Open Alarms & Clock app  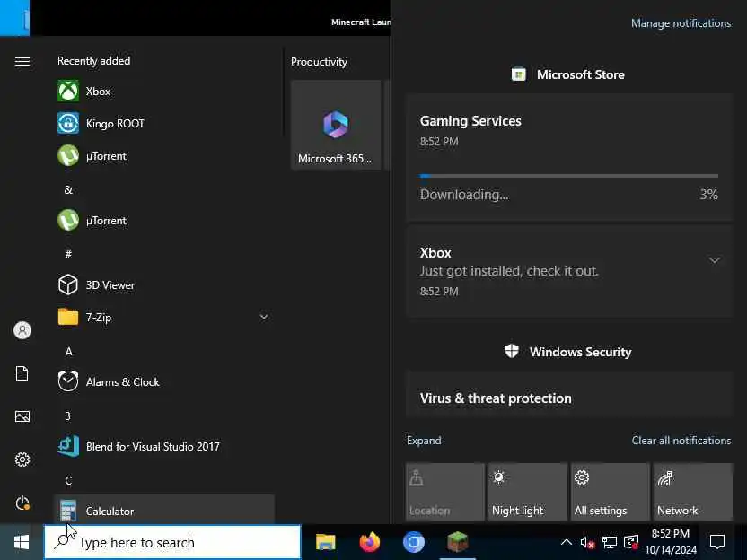pyautogui.click(x=164, y=382)
